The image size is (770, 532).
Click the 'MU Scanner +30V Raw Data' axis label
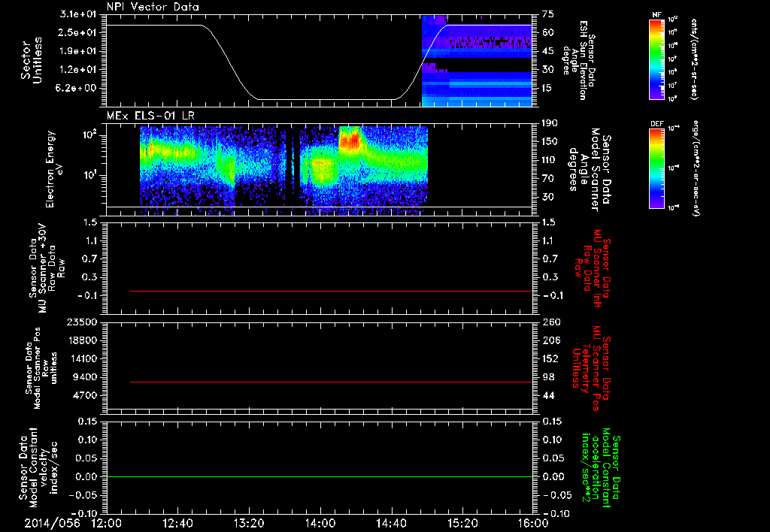[x=47, y=268]
